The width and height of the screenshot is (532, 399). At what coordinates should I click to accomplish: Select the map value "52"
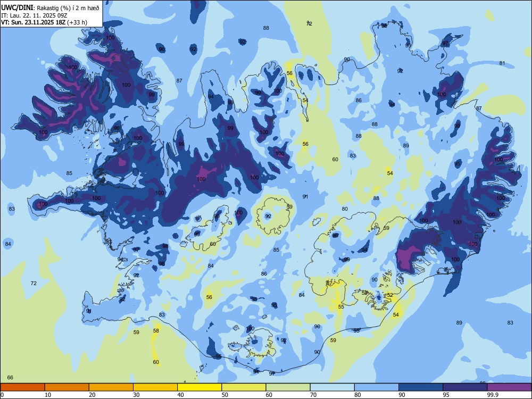tap(390, 295)
